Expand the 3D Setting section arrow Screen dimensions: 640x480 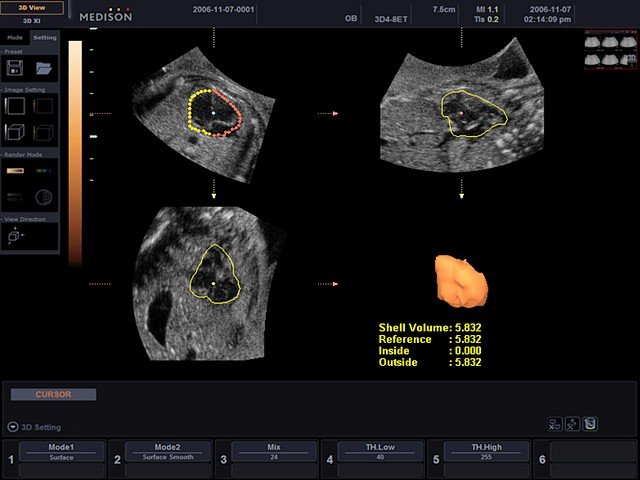[x=12, y=427]
